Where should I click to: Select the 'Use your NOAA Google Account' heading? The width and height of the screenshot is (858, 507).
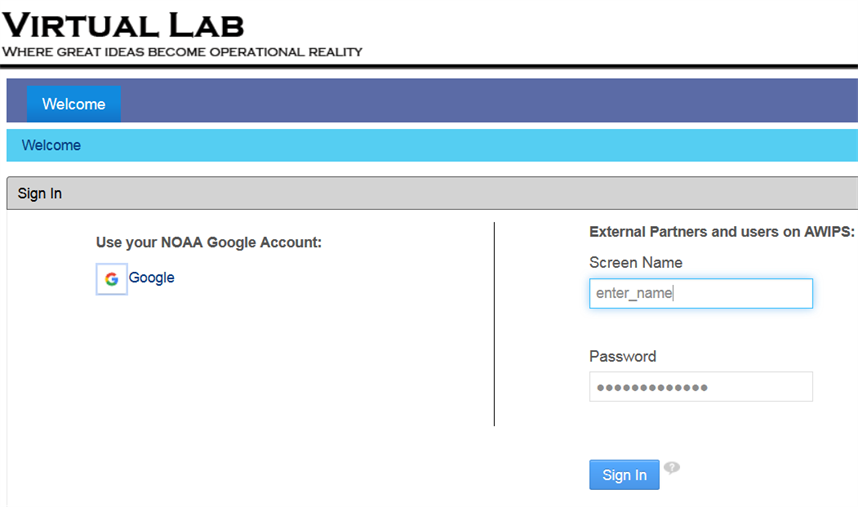click(209, 242)
